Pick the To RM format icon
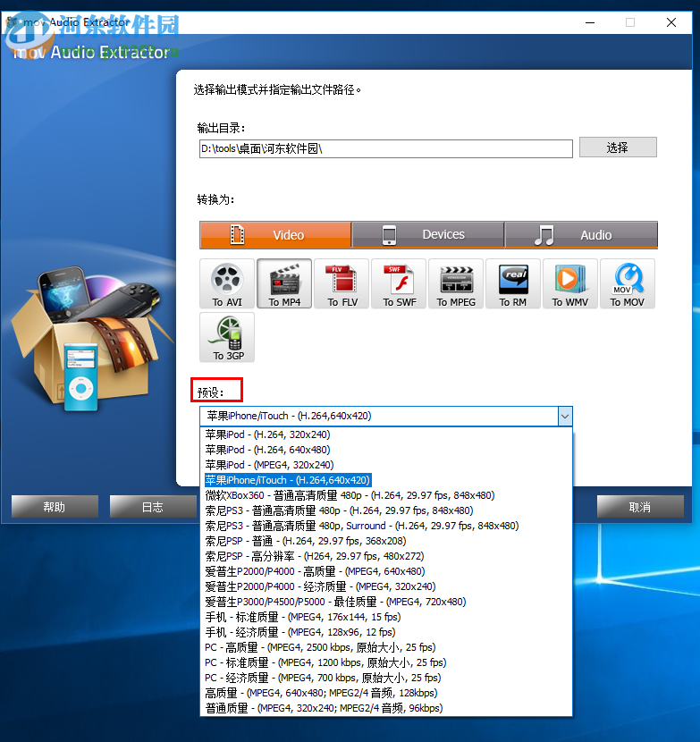The width and height of the screenshot is (700, 742). point(513,283)
